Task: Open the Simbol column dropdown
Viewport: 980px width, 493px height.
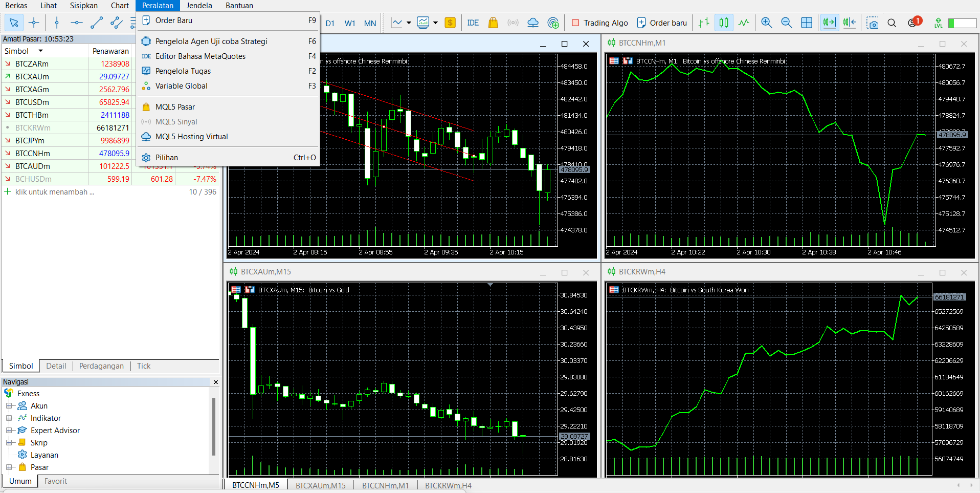Action: click(x=40, y=51)
